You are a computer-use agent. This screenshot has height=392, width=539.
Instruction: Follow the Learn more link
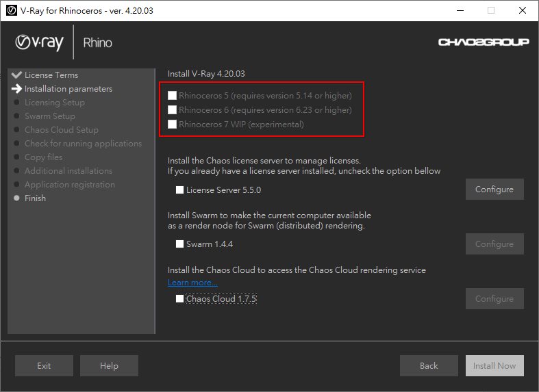point(192,283)
